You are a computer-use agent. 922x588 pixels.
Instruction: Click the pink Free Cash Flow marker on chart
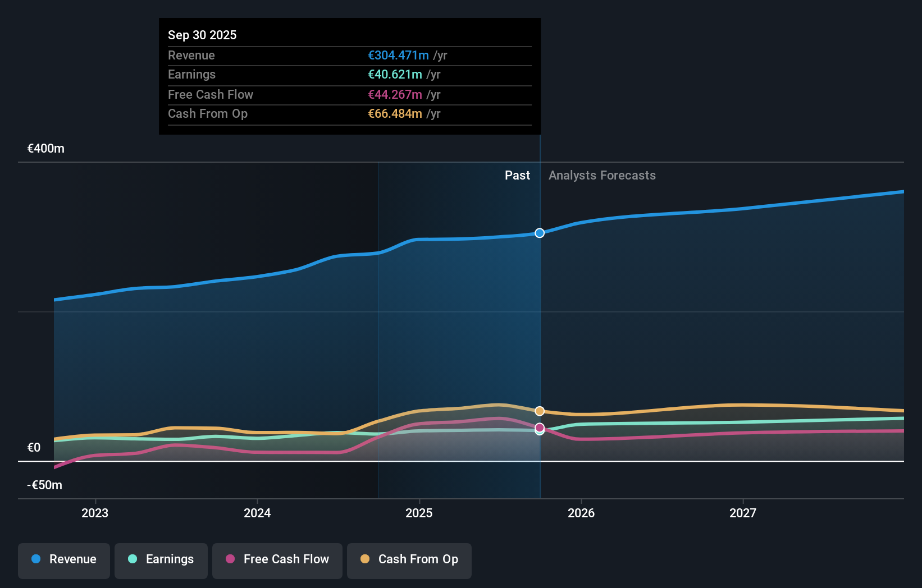539,428
